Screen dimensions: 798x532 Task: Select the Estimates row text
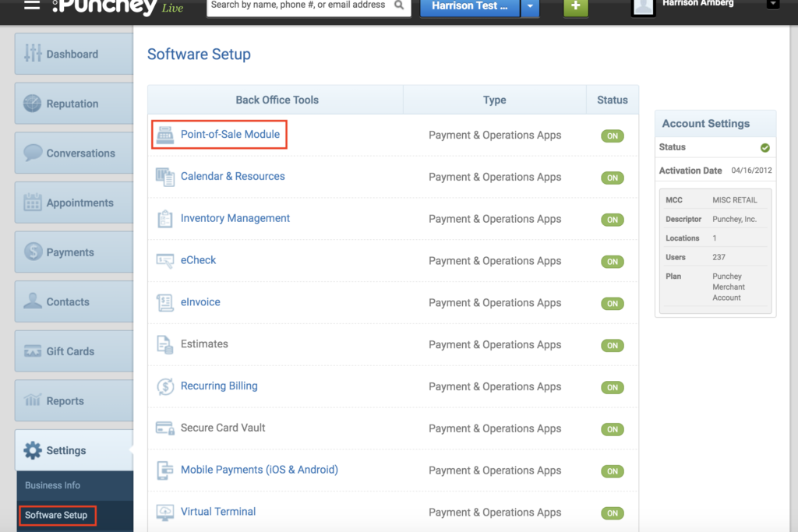point(204,344)
